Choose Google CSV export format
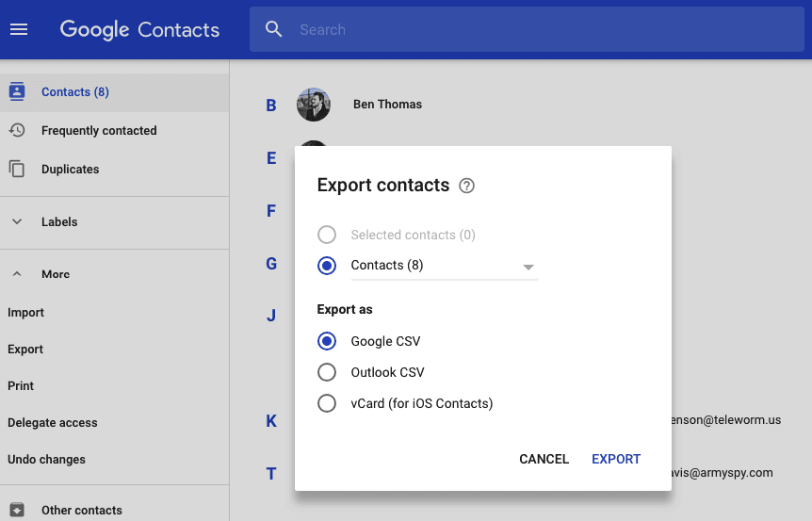 pyautogui.click(x=327, y=341)
